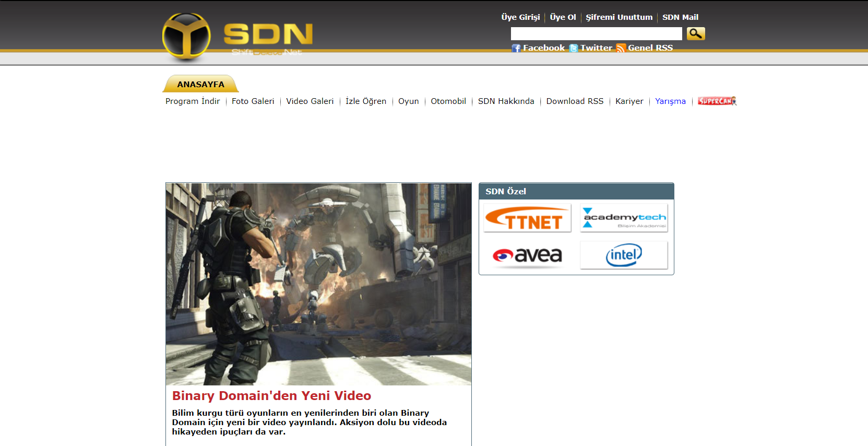
Task: Open the Twitter text link
Action: pos(596,48)
